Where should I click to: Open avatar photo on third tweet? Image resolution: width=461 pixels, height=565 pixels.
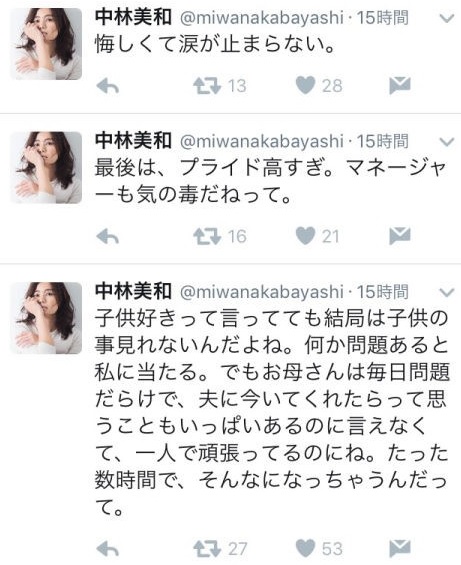tap(46, 318)
